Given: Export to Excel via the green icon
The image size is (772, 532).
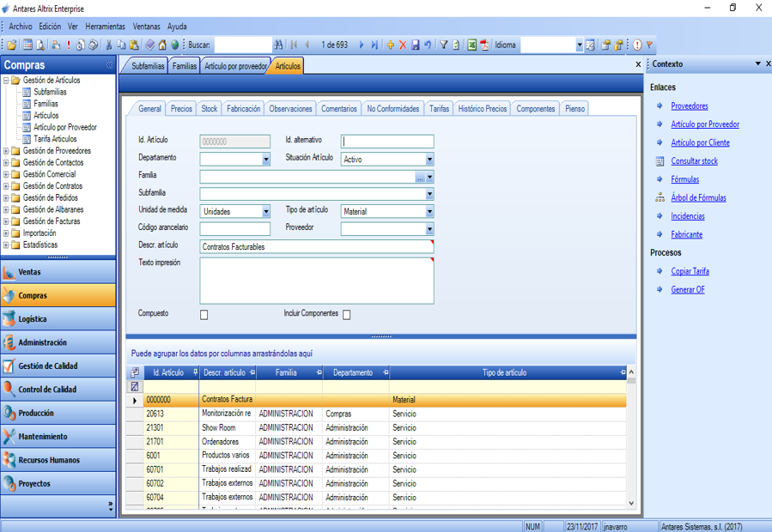Looking at the screenshot, I should click(471, 45).
